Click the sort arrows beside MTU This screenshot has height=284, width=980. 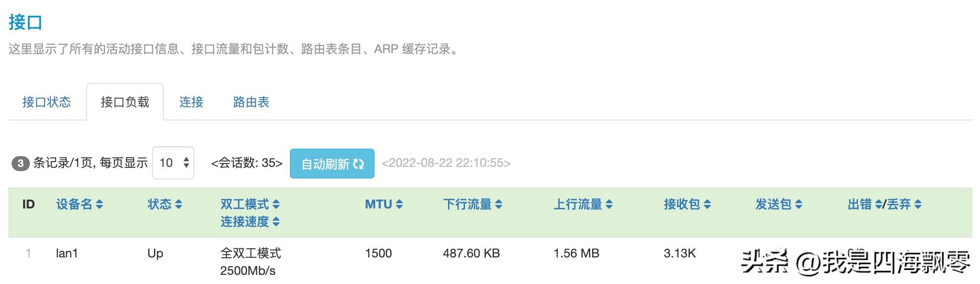[x=399, y=204]
